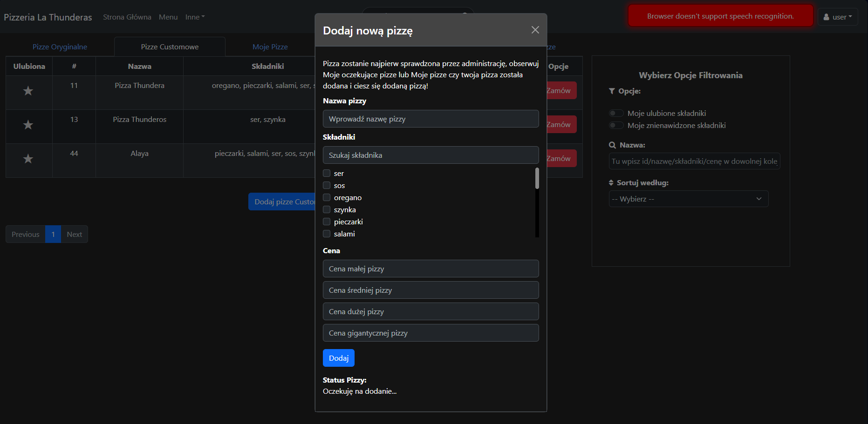Switch to Pizze Oryginalne tab
The width and height of the screenshot is (868, 424).
[x=60, y=47]
